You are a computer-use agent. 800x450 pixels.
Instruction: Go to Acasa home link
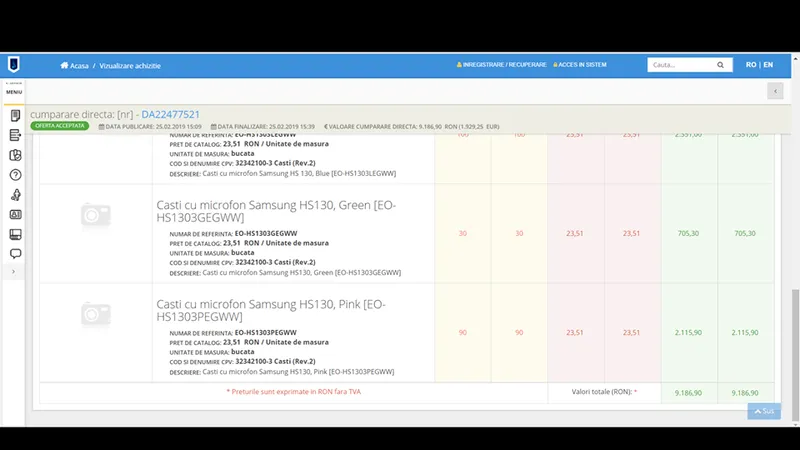(74, 66)
